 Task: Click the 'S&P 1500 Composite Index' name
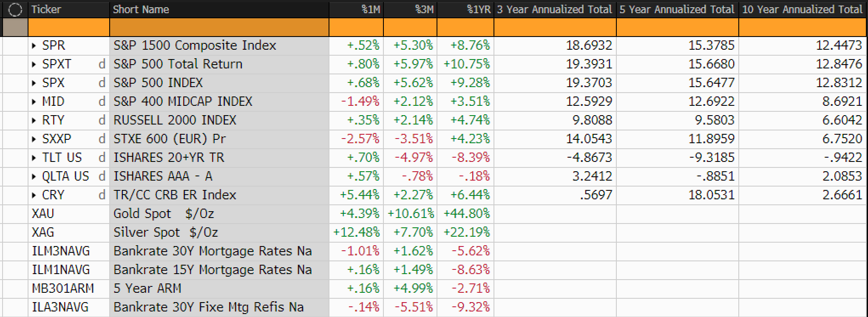coord(195,45)
